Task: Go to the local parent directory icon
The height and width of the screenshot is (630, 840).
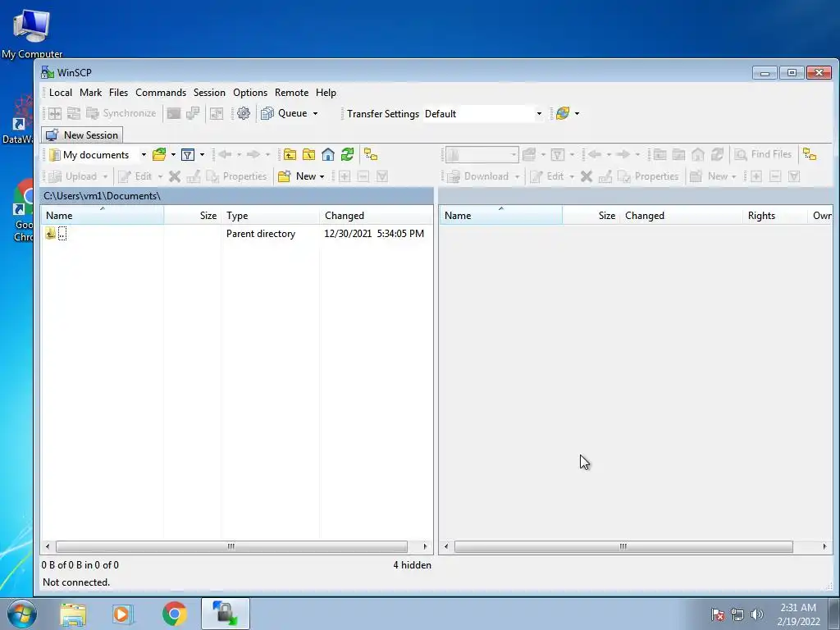Action: click(290, 155)
